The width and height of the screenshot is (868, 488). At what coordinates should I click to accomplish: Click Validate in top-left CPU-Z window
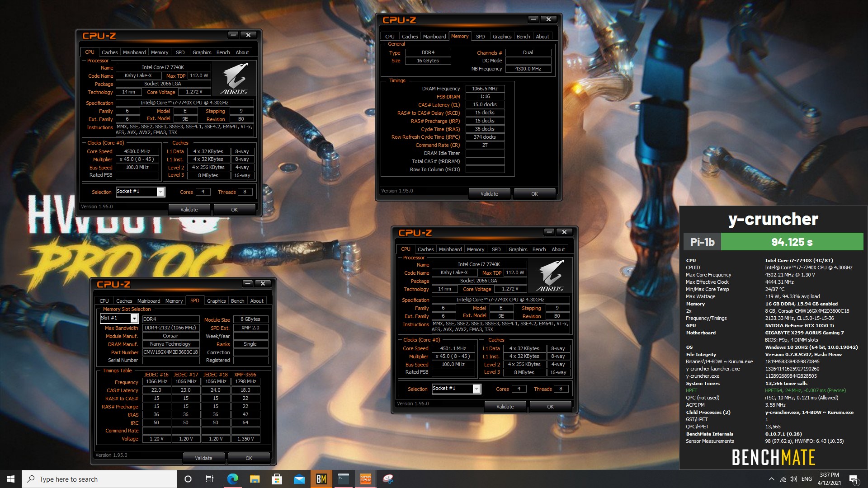(189, 210)
